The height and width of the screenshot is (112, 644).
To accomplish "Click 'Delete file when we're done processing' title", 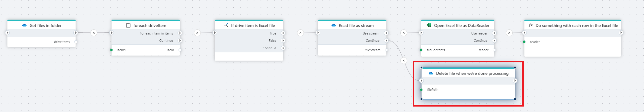I will tap(473, 73).
